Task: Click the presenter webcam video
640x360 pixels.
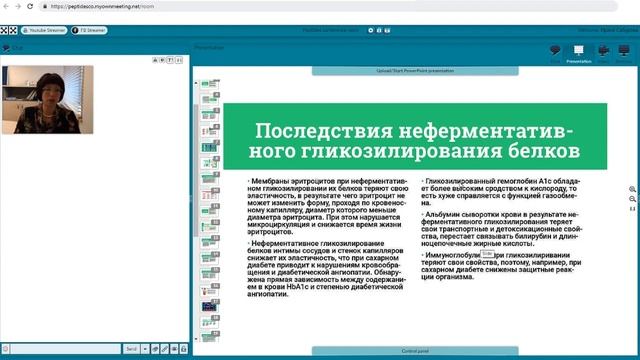Action: [x=48, y=100]
